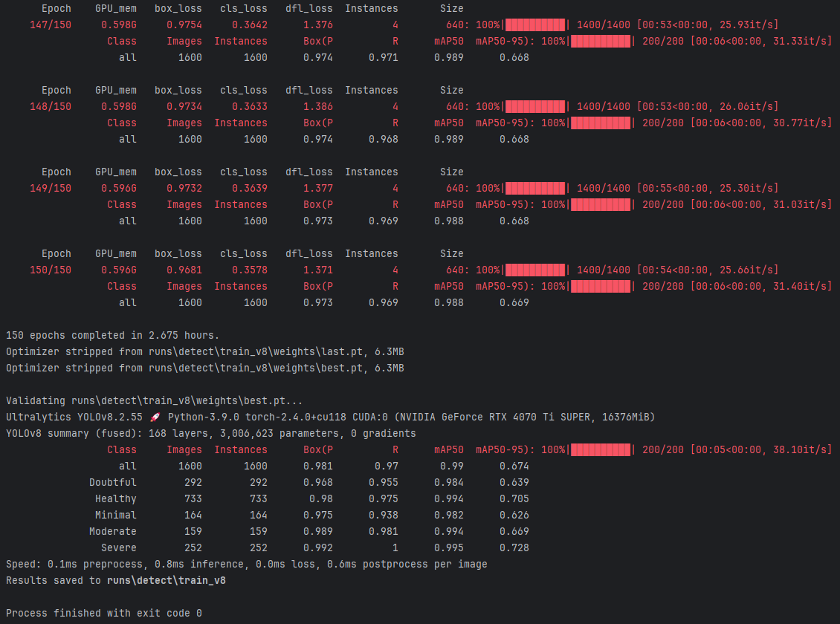The height and width of the screenshot is (624, 840).
Task: Click the 0.728 mAP50-95 value for Severe
Action: point(514,547)
